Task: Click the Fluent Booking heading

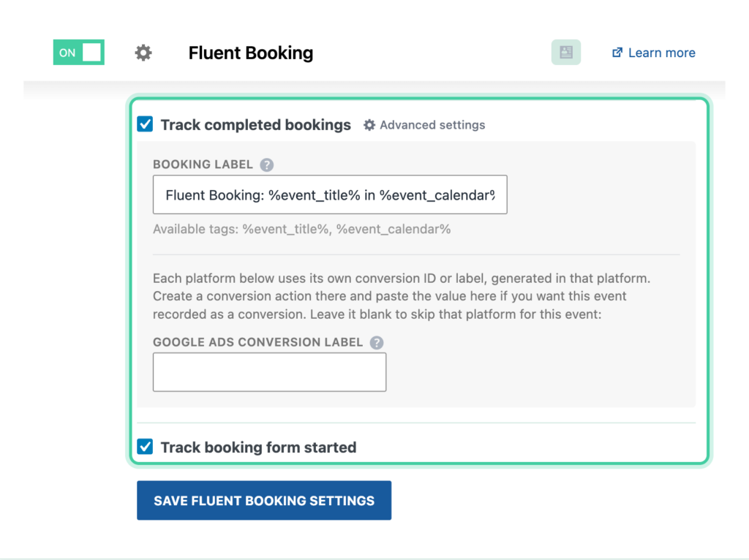Action: pyautogui.click(x=251, y=53)
